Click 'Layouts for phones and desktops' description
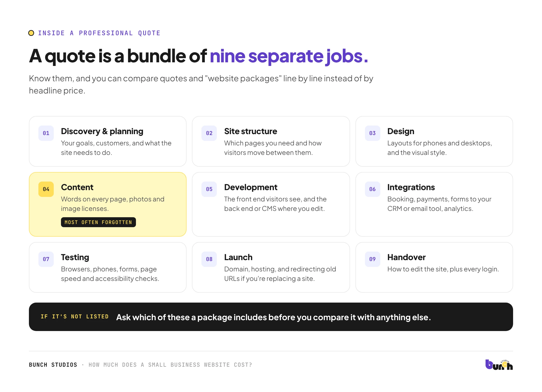This screenshot has height=392, width=542. [x=440, y=148]
